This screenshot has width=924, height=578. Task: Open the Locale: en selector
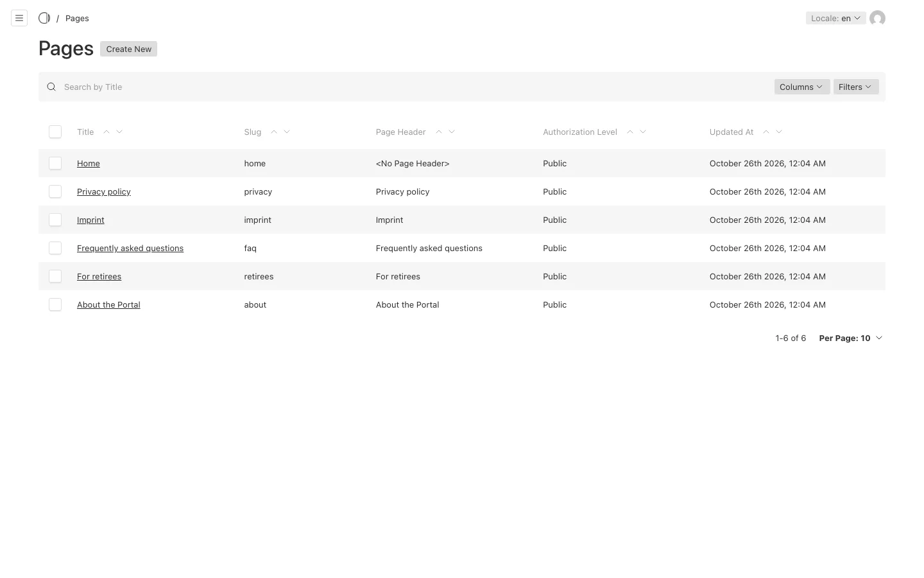pos(835,18)
